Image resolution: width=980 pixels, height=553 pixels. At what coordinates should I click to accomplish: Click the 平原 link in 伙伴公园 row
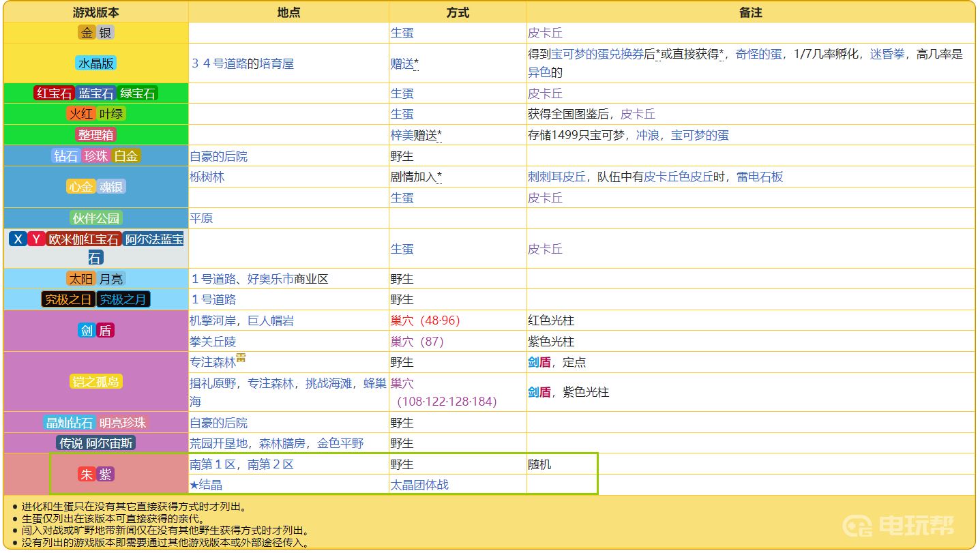[201, 218]
